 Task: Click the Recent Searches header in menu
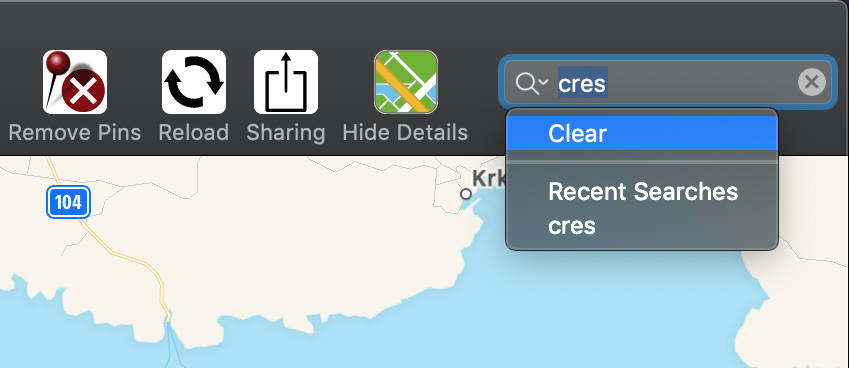pyautogui.click(x=643, y=192)
